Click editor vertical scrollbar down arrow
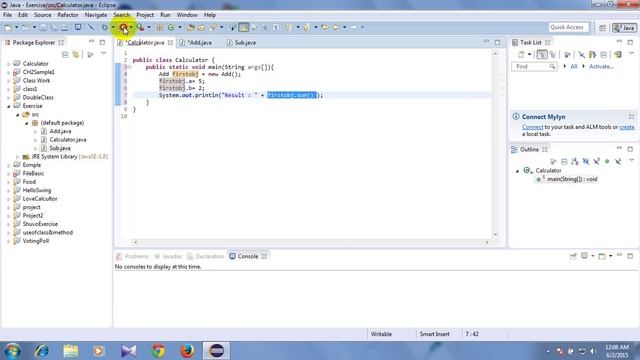 point(496,235)
